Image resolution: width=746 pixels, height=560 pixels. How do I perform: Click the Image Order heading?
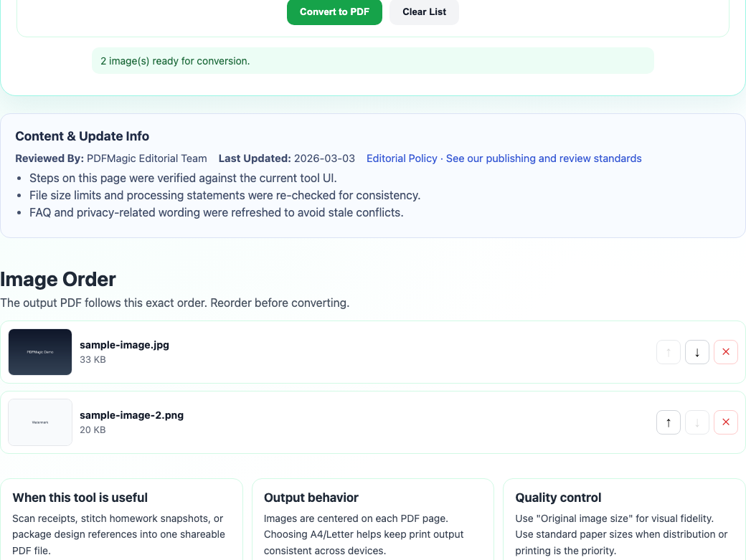(x=58, y=280)
